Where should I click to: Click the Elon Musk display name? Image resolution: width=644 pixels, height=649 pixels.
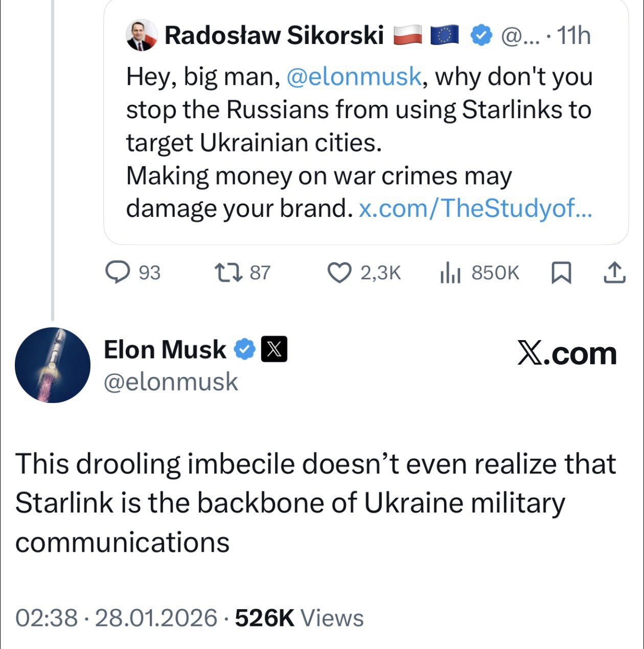pos(165,350)
